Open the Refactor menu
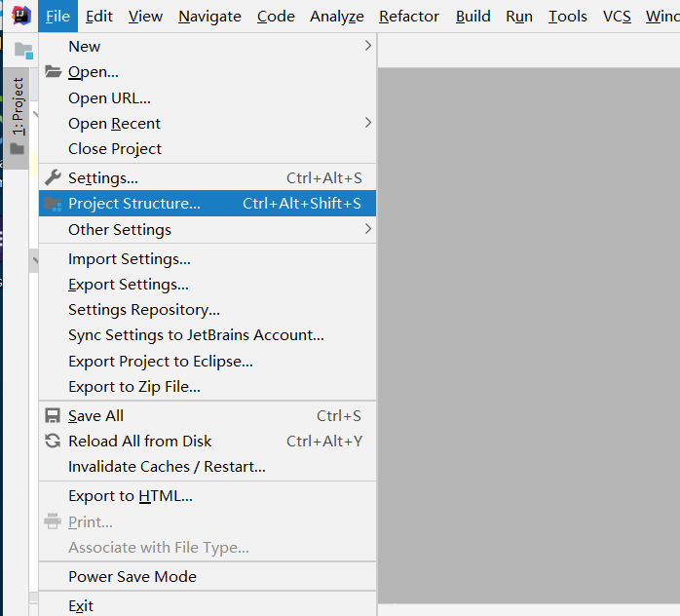The width and height of the screenshot is (680, 616). pyautogui.click(x=409, y=16)
